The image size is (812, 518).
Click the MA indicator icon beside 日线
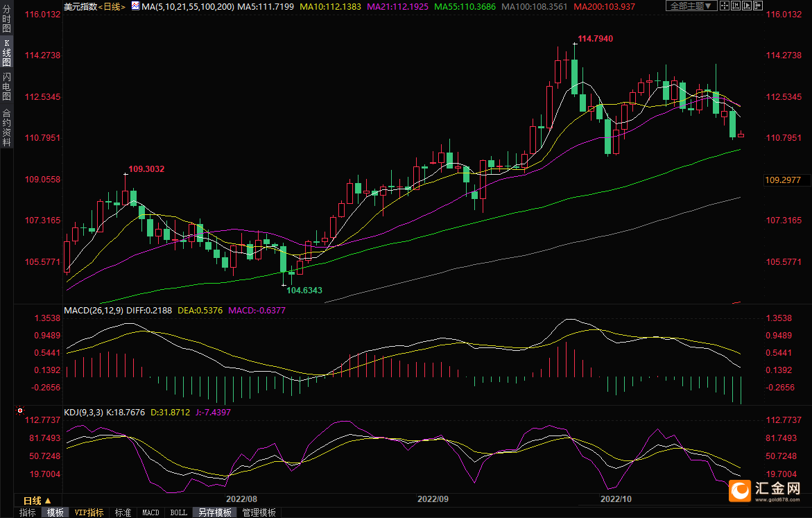point(135,6)
